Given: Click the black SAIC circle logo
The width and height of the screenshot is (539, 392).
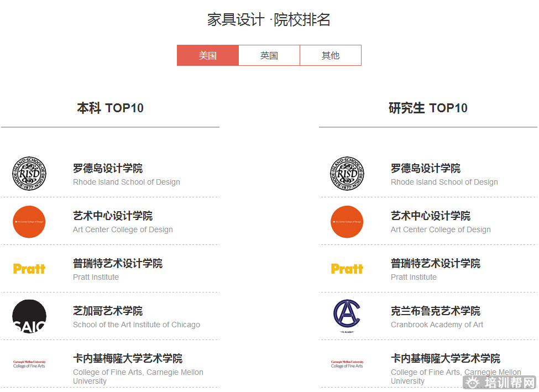Looking at the screenshot, I should 29,316.
